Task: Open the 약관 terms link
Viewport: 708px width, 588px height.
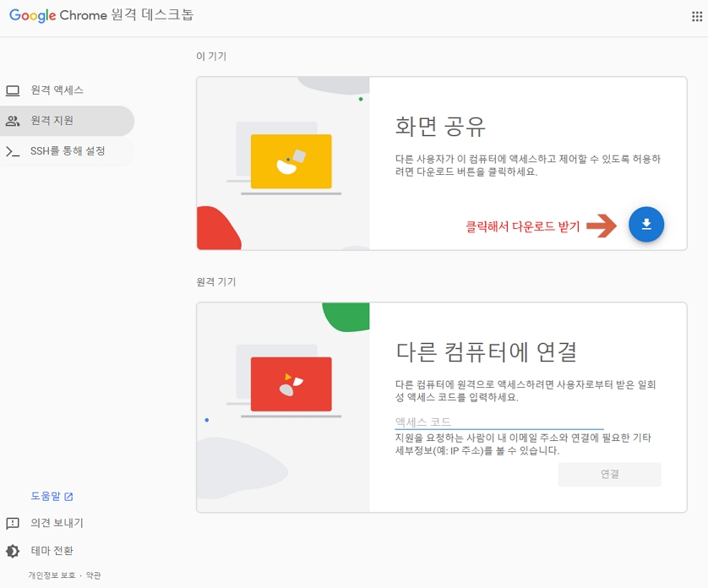Action: [x=93, y=575]
